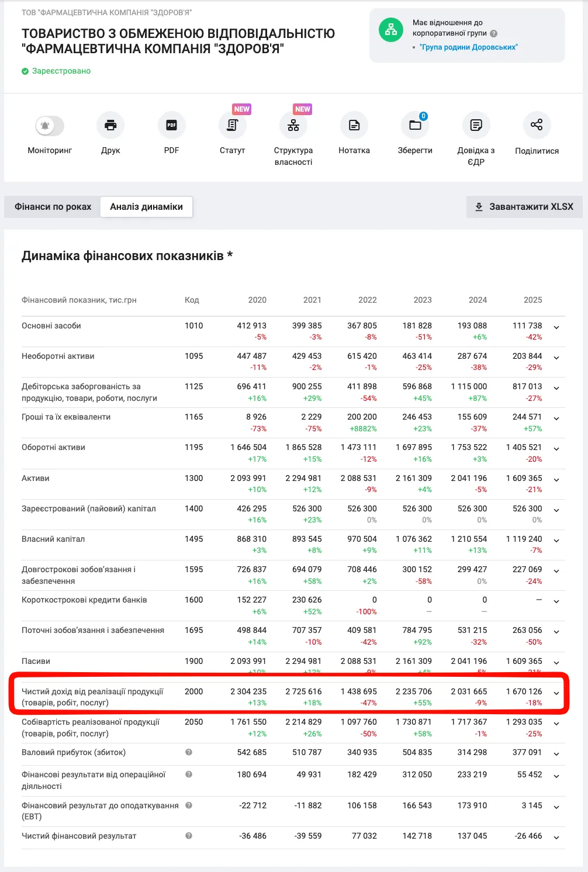Click the 2025 net result -26 466
588x872 pixels.
pyautogui.click(x=528, y=836)
